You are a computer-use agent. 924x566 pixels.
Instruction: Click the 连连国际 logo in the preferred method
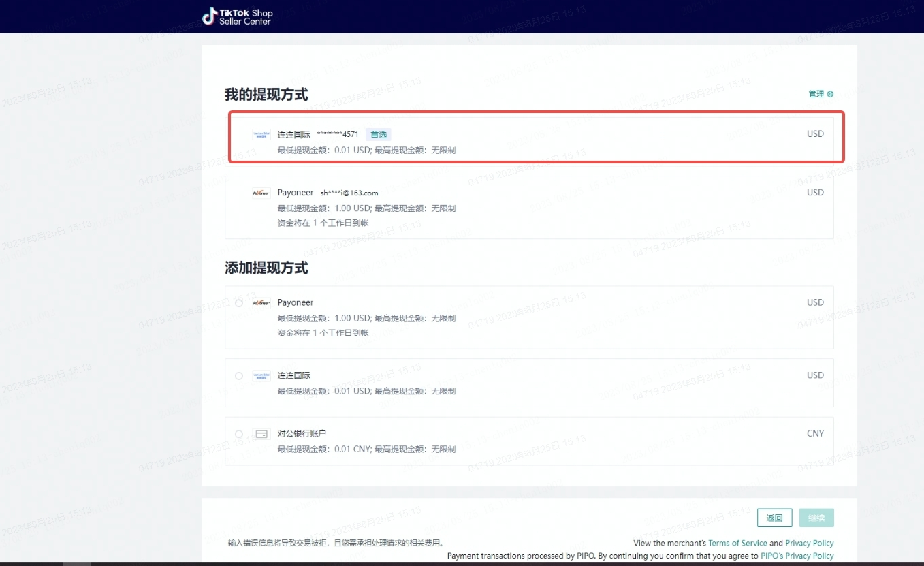(261, 135)
